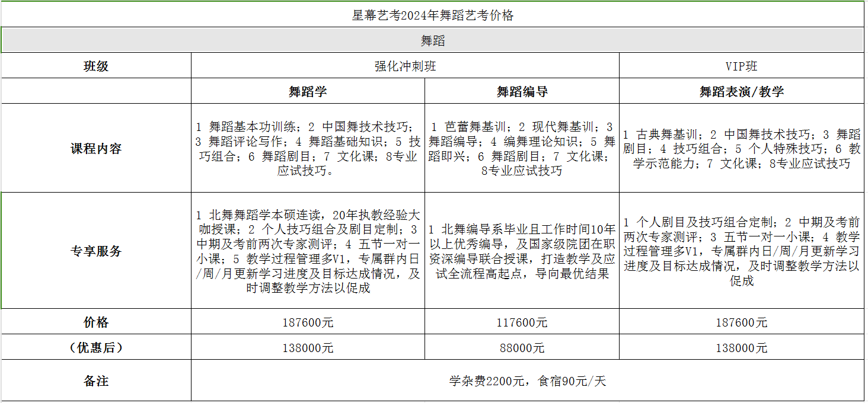Click the 课程内容 row label

[95, 145]
